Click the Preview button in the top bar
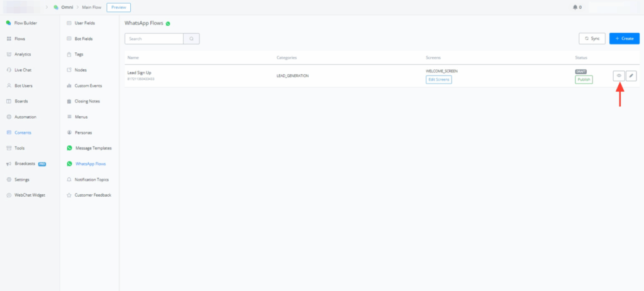 [118, 8]
